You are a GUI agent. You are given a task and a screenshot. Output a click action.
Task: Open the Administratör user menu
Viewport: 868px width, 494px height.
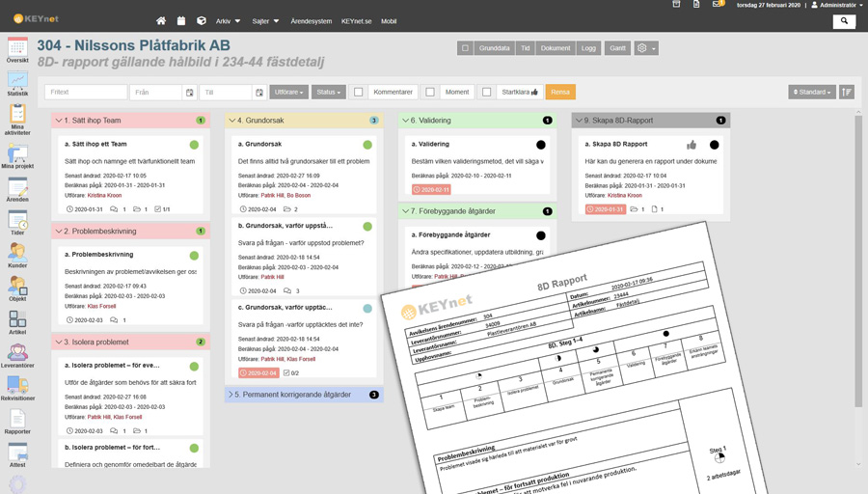coord(837,5)
